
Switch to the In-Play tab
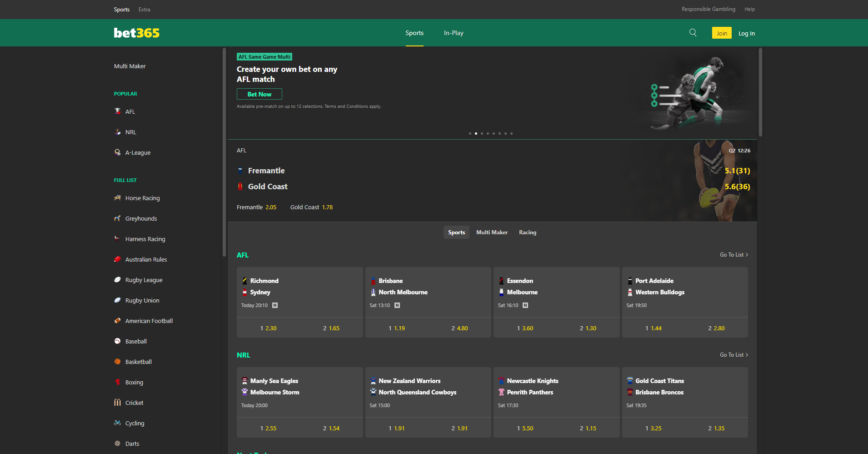454,33
